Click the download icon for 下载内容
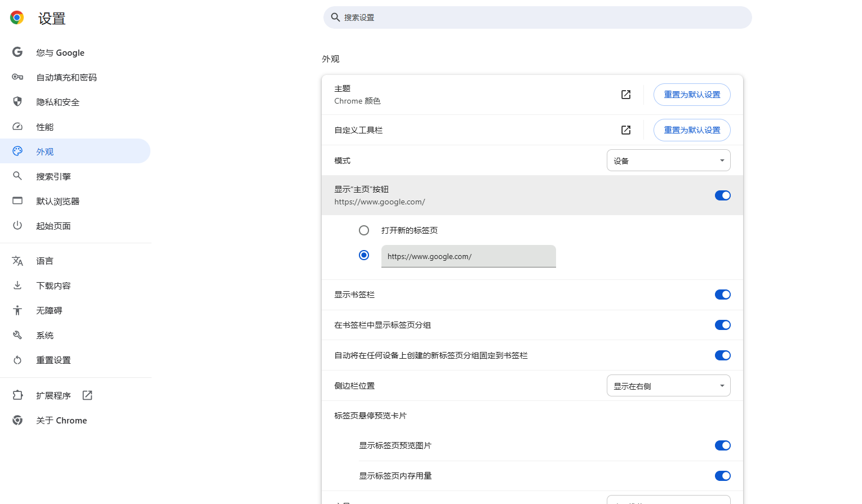Image resolution: width=862 pixels, height=504 pixels. tap(17, 286)
